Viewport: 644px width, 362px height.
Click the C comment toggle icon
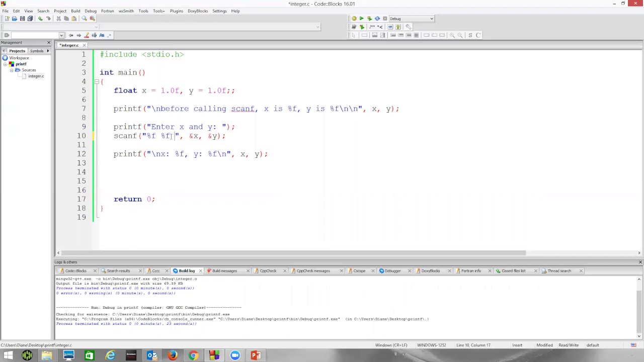(478, 35)
